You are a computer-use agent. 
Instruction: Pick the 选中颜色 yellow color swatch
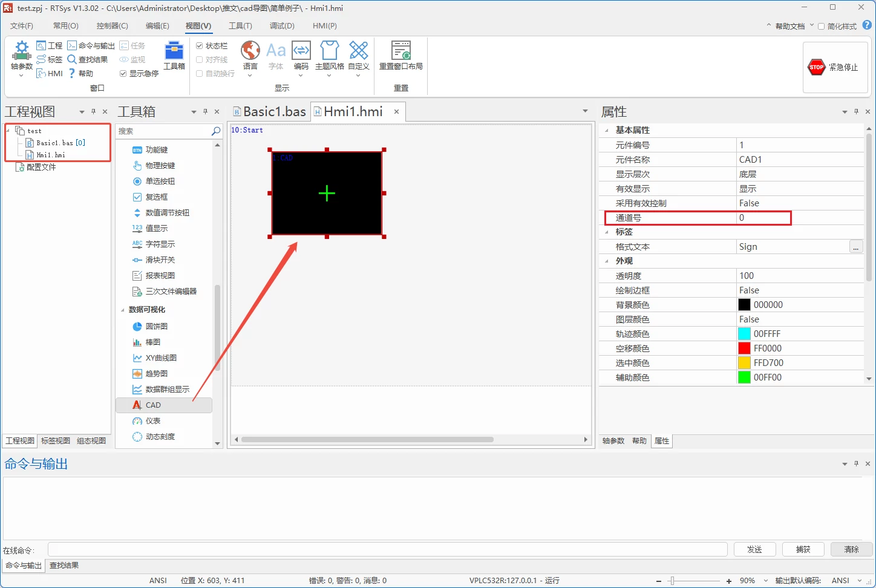pyautogui.click(x=744, y=363)
